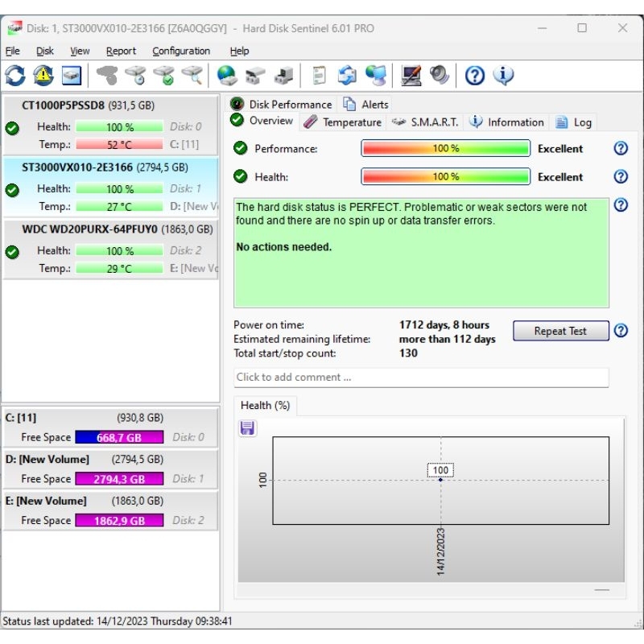
Task: Open Help via blue question mark toolbar icon
Action: tap(475, 76)
